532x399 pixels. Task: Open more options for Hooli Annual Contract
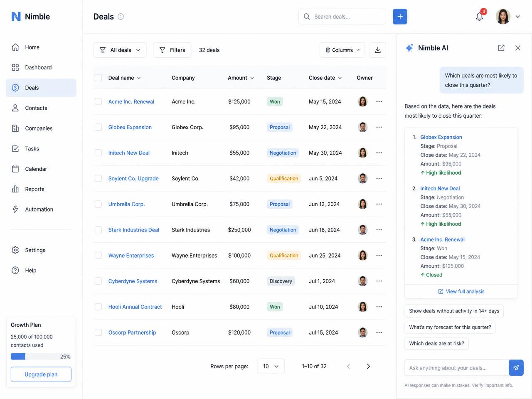tap(379, 307)
